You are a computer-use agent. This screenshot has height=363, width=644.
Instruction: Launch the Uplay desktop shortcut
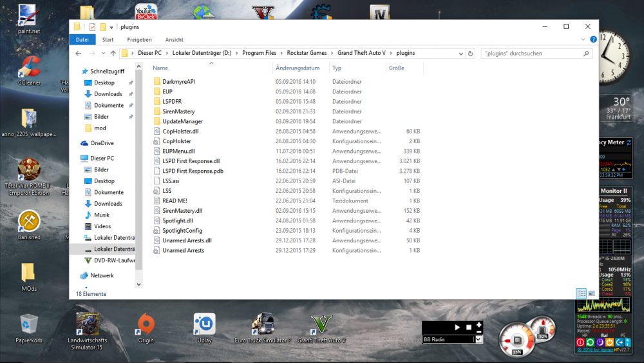[205, 328]
